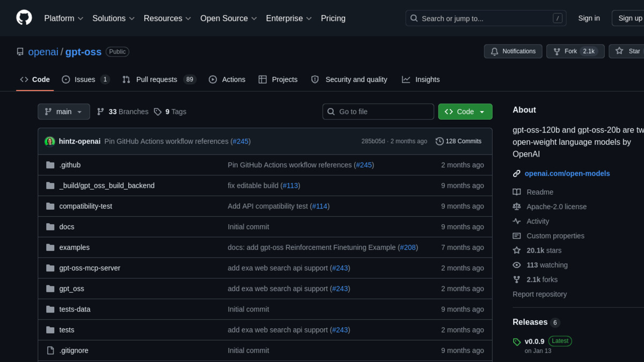Open pull request #208 link
Viewport: 644px width, 362px height.
[x=408, y=247]
